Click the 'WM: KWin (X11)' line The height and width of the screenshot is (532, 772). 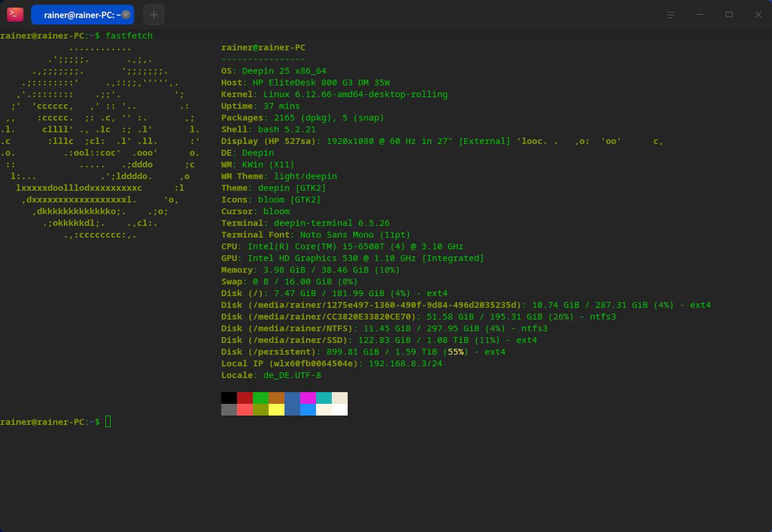click(x=258, y=164)
